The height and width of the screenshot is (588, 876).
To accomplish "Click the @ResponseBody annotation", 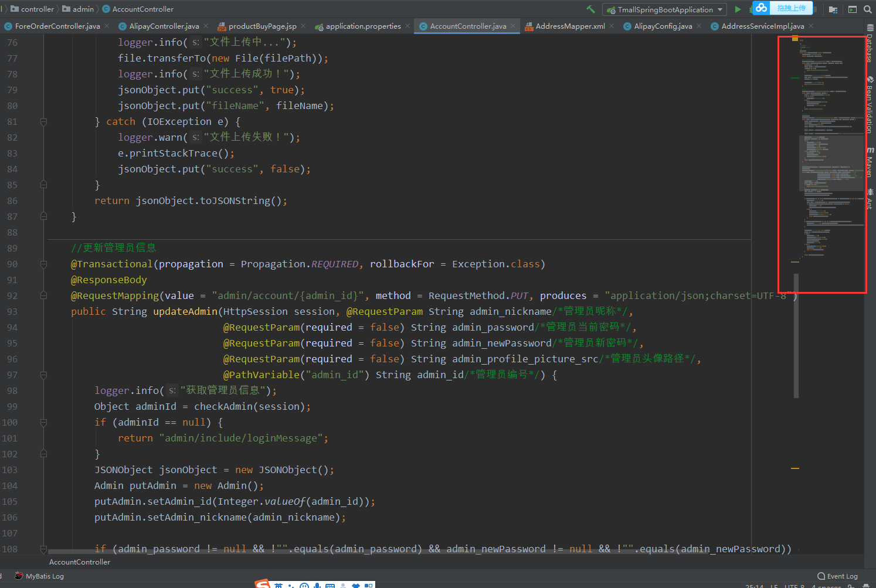I will [x=109, y=280].
